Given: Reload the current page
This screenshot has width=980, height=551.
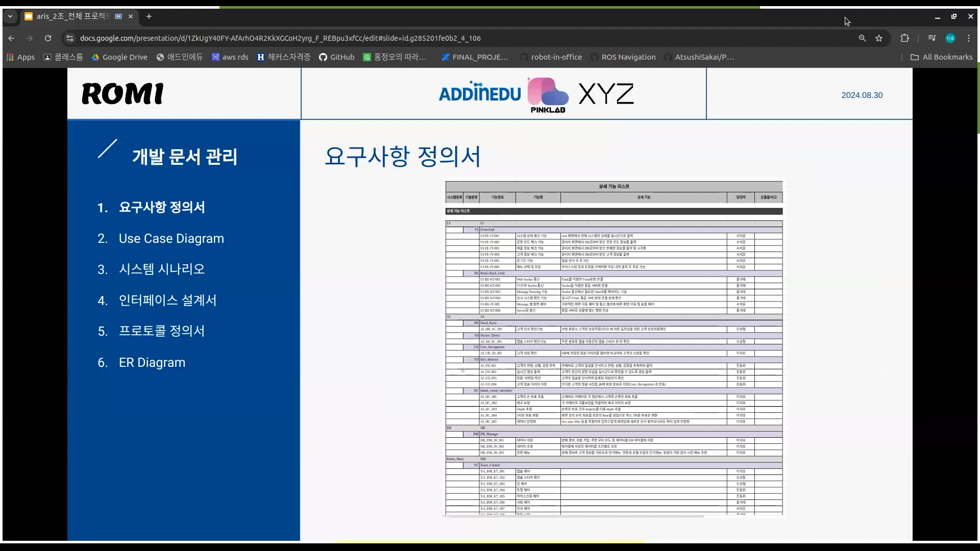Looking at the screenshot, I should pos(48,38).
